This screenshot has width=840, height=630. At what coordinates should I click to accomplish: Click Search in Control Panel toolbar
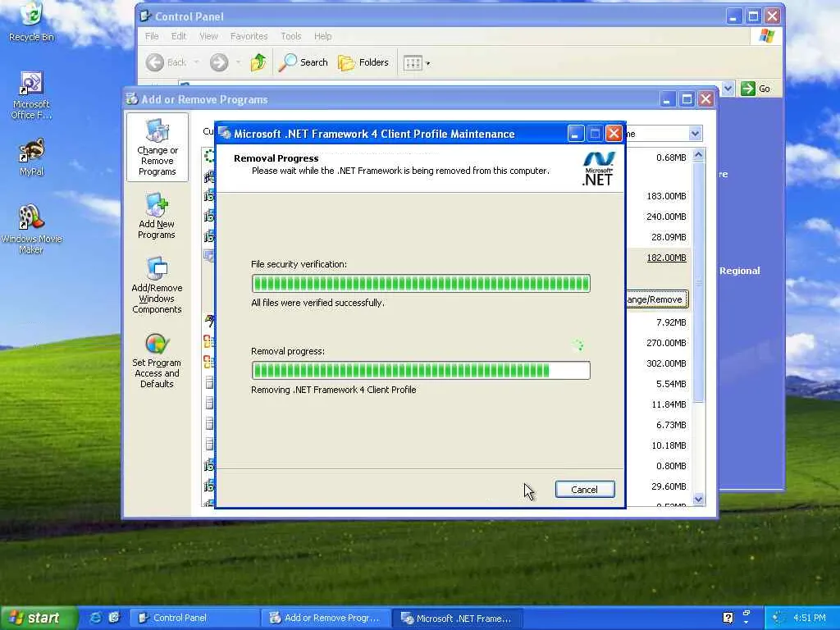(x=304, y=62)
